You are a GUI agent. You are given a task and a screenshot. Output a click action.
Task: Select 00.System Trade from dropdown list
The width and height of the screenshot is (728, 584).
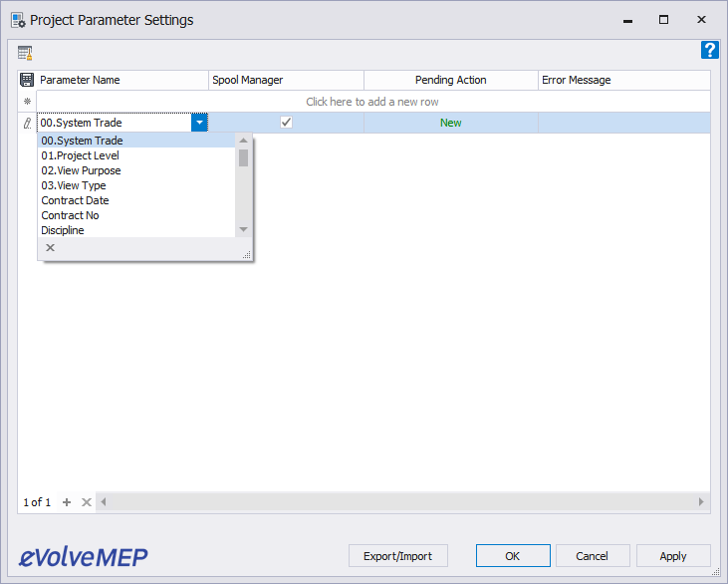pyautogui.click(x=136, y=141)
